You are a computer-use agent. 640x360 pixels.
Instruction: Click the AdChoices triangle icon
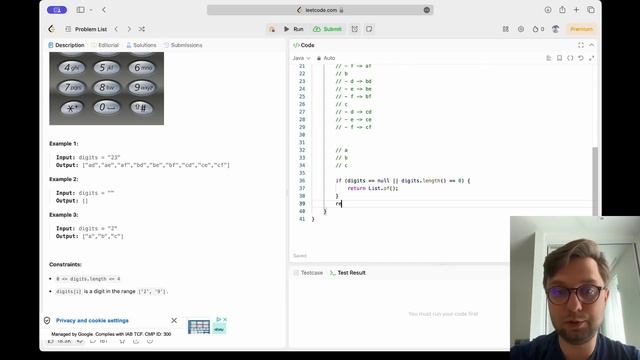click(219, 319)
